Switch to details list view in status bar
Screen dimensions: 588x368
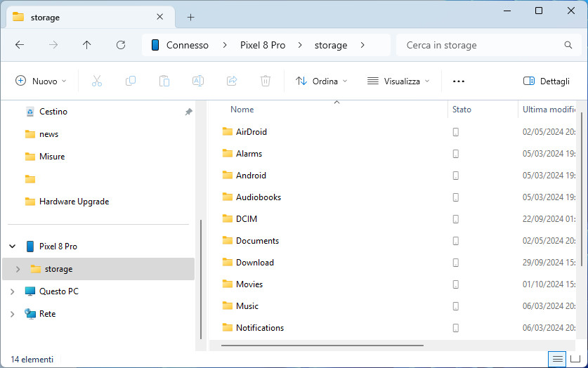point(558,359)
